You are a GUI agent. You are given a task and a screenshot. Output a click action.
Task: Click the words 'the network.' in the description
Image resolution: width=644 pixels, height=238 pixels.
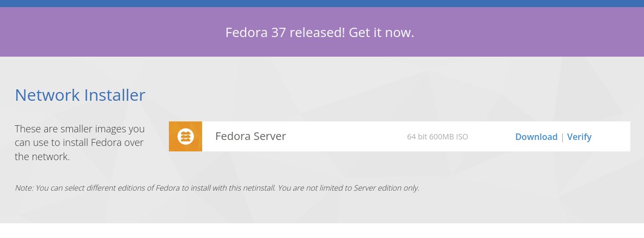tap(42, 157)
